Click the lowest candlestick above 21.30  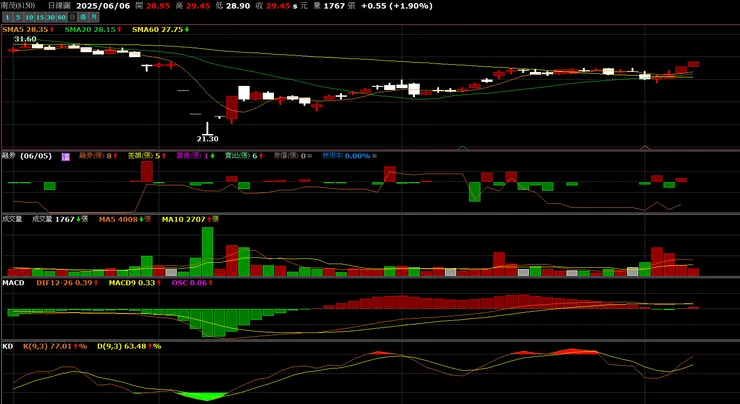[x=208, y=128]
